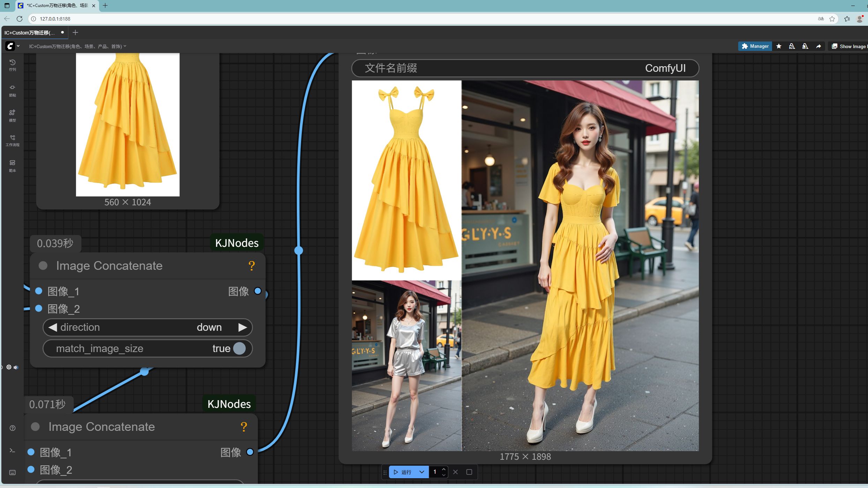Click the browser refresh icon
The height and width of the screenshot is (488, 868).
[20, 19]
